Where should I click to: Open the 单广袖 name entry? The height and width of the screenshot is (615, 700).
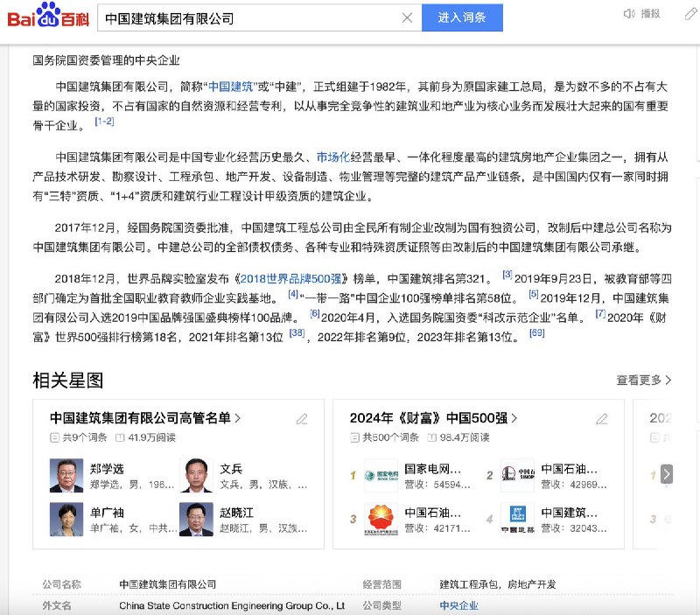(107, 513)
